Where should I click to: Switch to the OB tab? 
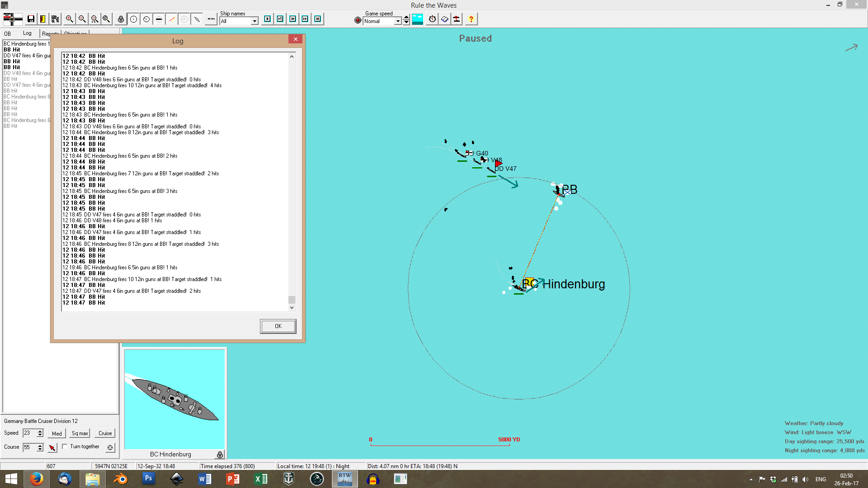coord(8,34)
